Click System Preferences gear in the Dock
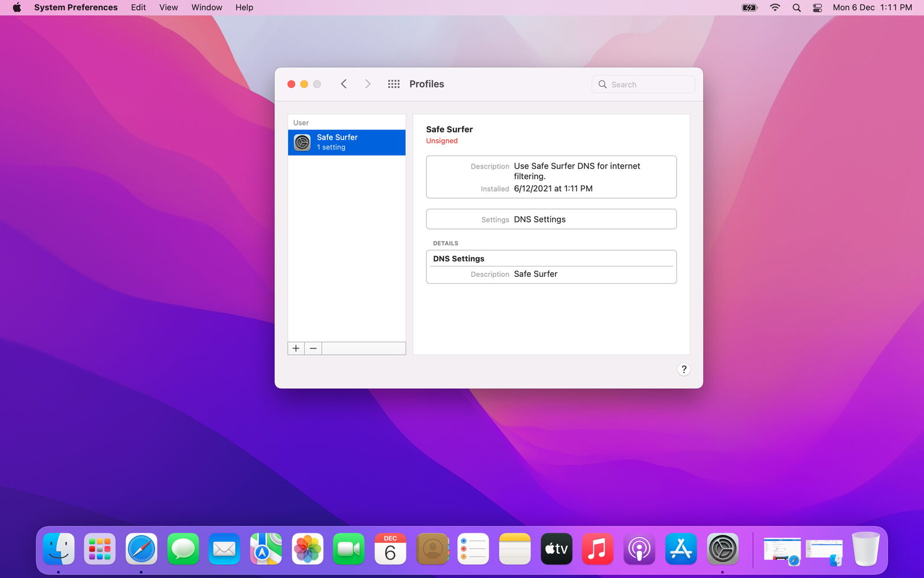Viewport: 924px width, 578px height. (722, 549)
